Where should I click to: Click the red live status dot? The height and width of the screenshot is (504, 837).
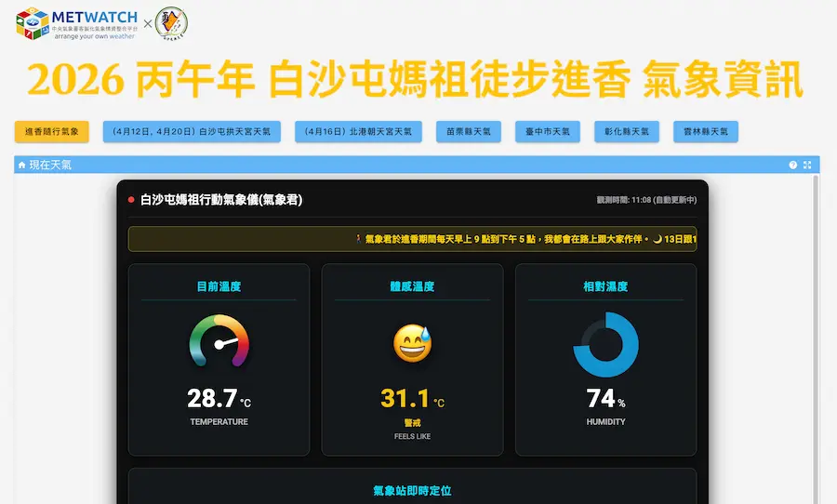click(131, 200)
